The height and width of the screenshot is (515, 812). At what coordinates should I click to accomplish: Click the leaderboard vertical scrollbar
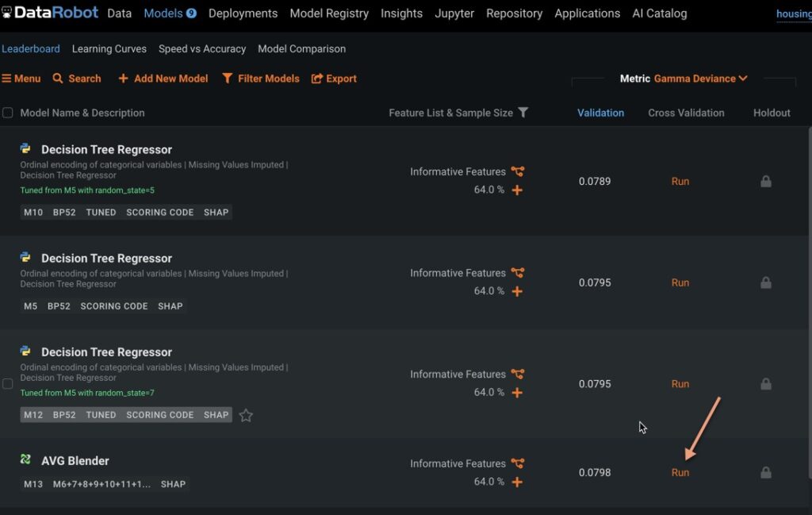[810, 303]
